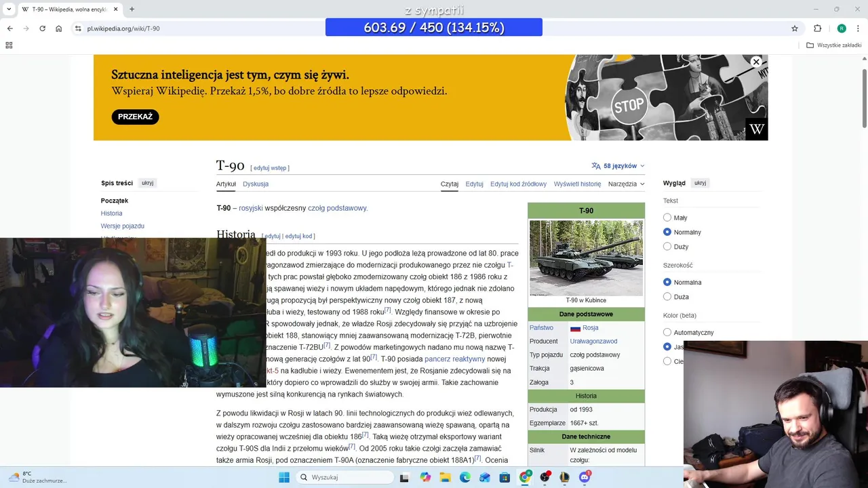Open the Windows Start menu
This screenshot has height=488, width=868.
pos(284,477)
